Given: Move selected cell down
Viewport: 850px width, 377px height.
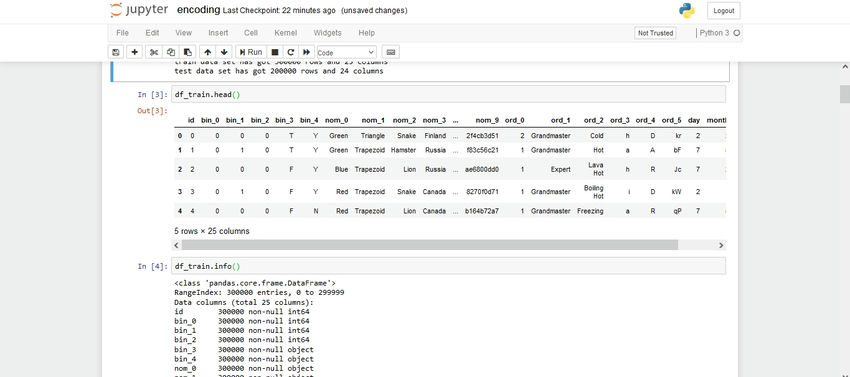Looking at the screenshot, I should tap(224, 52).
